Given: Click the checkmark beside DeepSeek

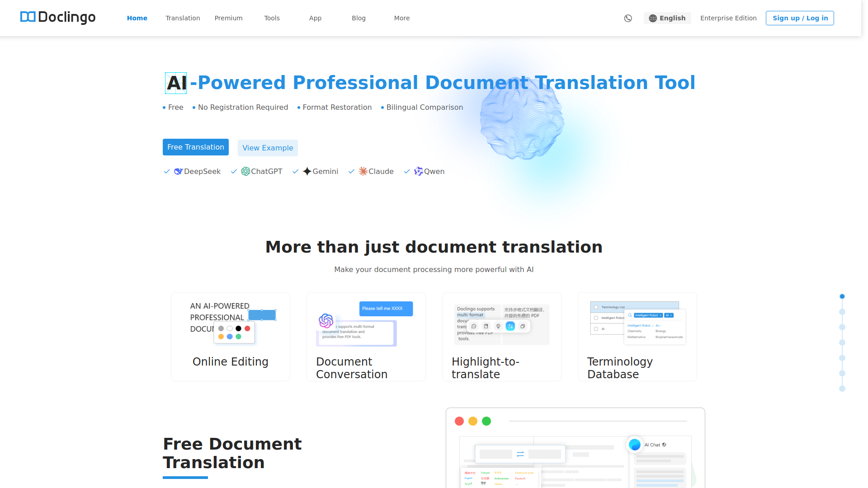Looking at the screenshot, I should pos(167,171).
